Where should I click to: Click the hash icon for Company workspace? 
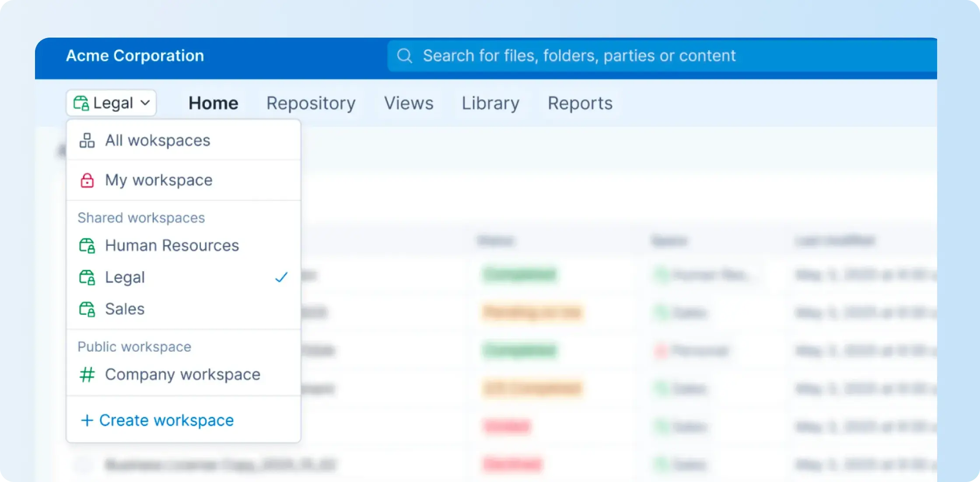[x=87, y=375]
